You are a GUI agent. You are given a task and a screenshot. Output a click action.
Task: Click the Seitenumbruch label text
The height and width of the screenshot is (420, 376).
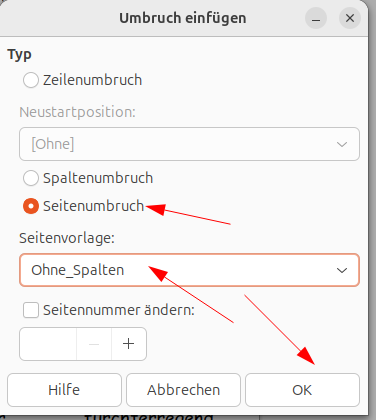(93, 206)
